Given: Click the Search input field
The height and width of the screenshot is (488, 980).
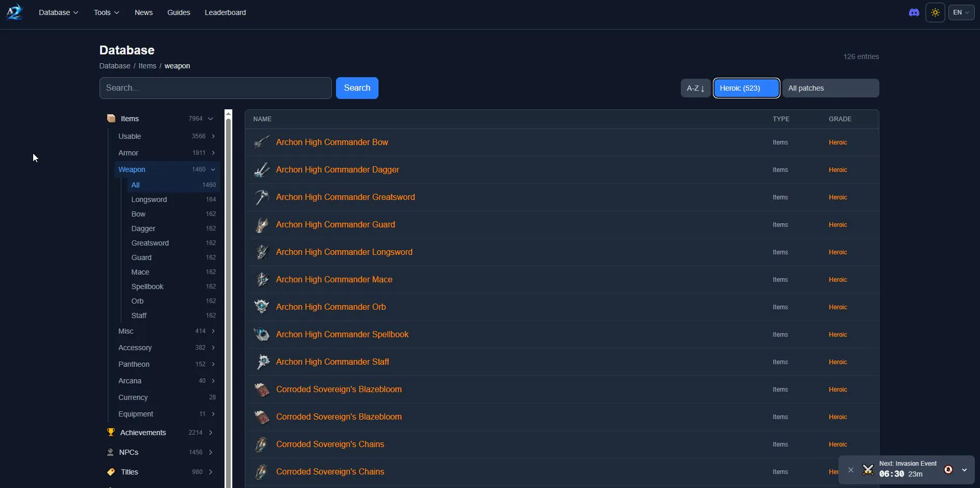Looking at the screenshot, I should (x=215, y=88).
